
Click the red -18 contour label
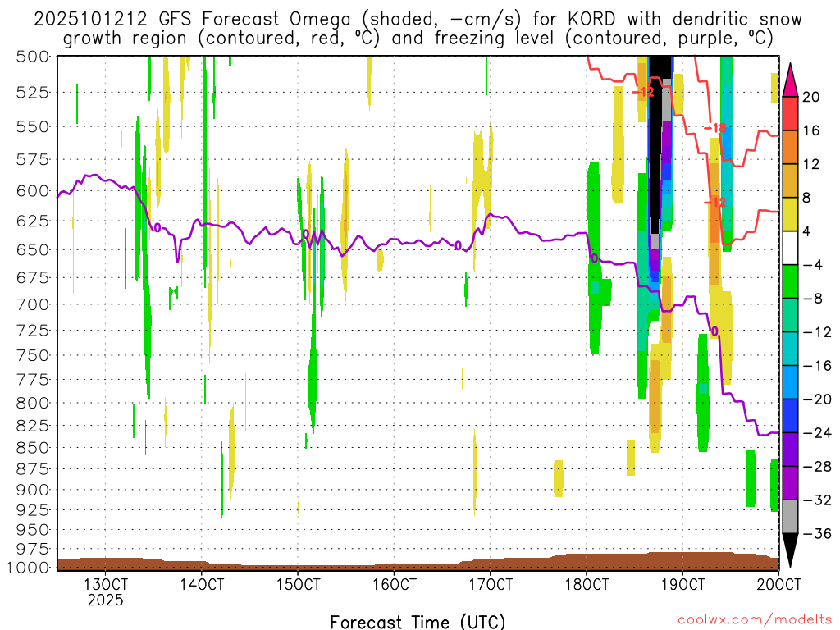tap(715, 128)
